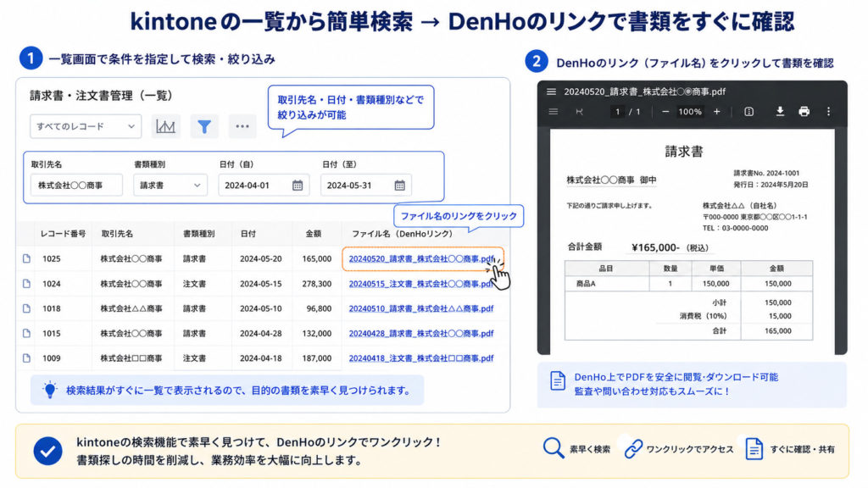Viewport: 868px width, 488px height.
Task: Open the three-dots options button in kintone
Action: 242,126
